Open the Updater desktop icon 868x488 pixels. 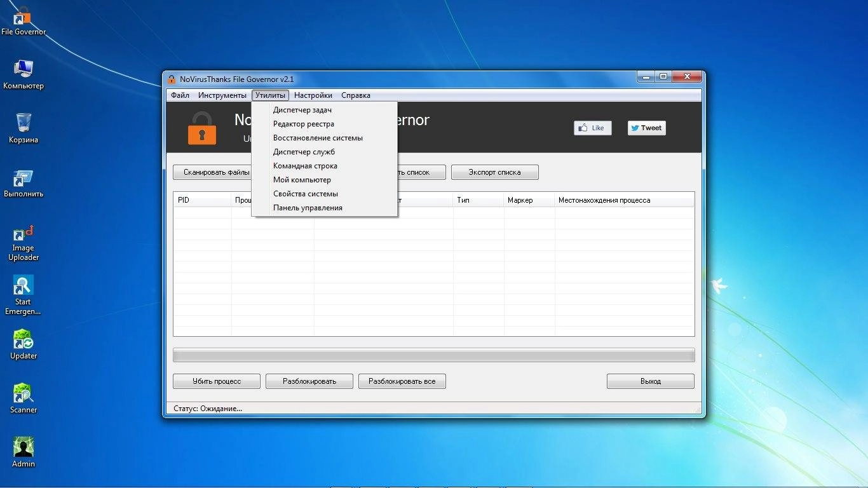24,345
